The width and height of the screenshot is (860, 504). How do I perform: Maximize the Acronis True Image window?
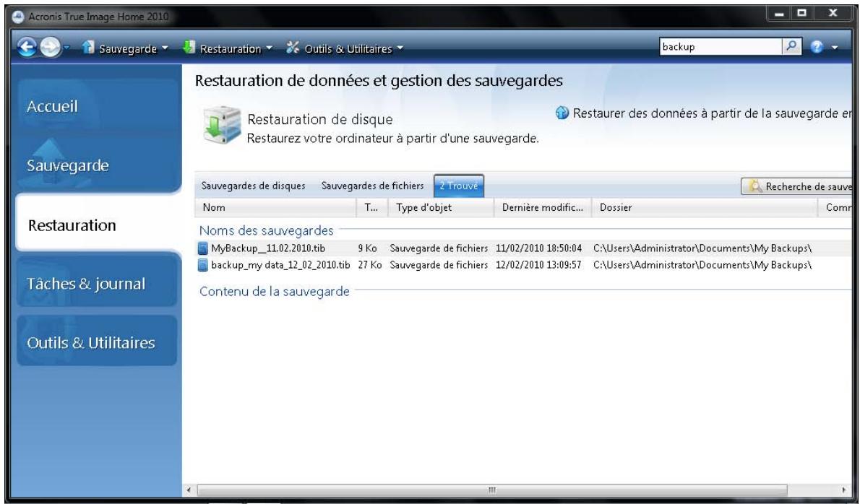[x=802, y=14]
